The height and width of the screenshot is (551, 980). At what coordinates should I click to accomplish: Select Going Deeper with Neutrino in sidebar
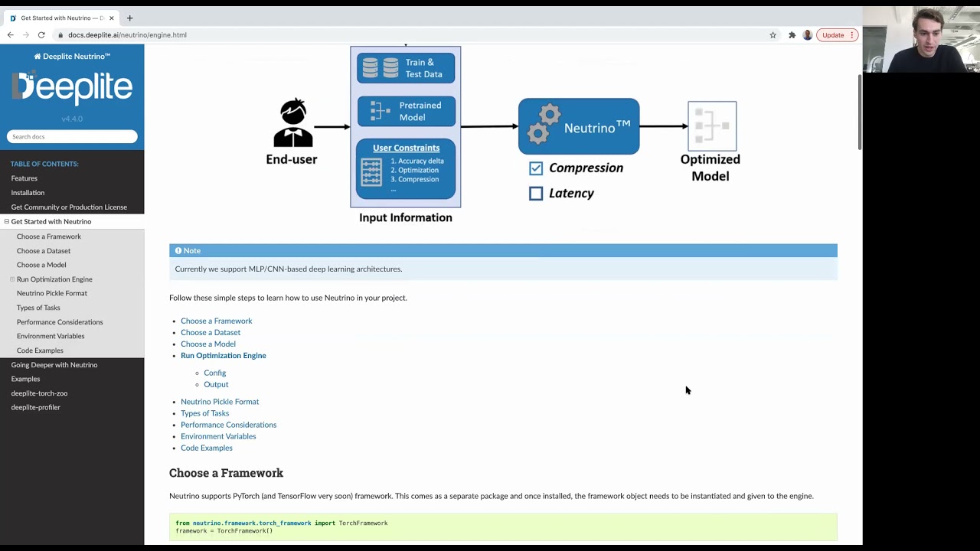coord(54,365)
